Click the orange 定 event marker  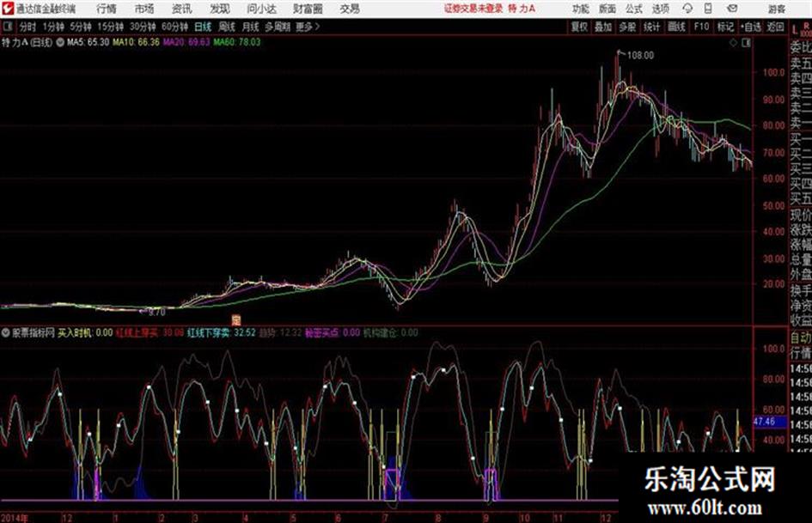click(236, 319)
